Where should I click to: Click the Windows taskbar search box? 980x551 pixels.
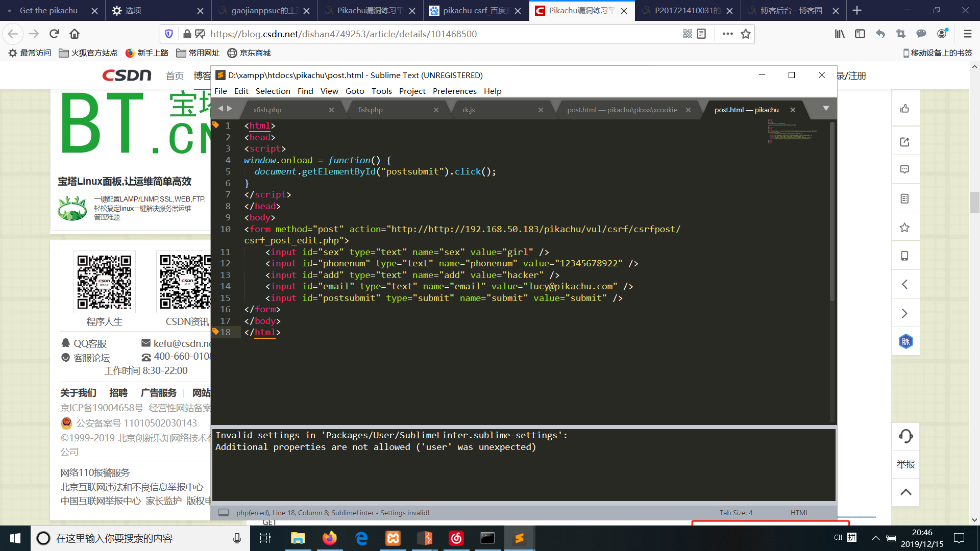(x=138, y=538)
